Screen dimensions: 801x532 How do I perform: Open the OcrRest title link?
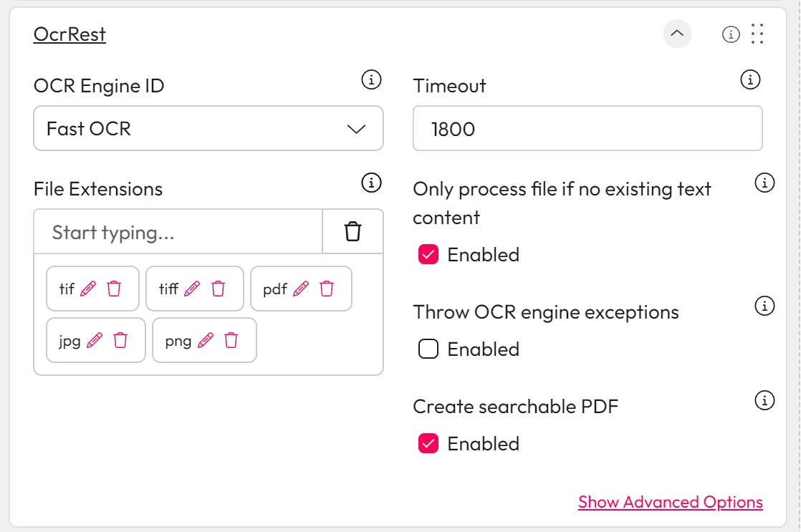coord(69,34)
